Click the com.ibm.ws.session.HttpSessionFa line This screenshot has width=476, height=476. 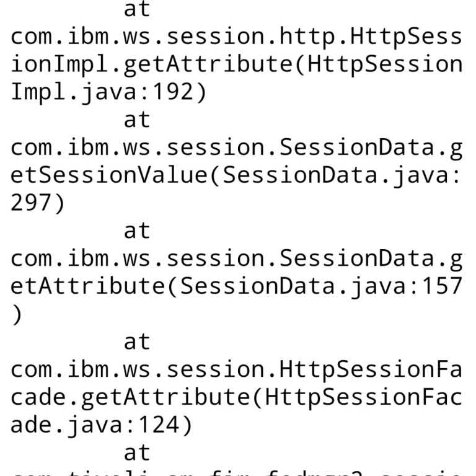tap(236, 370)
